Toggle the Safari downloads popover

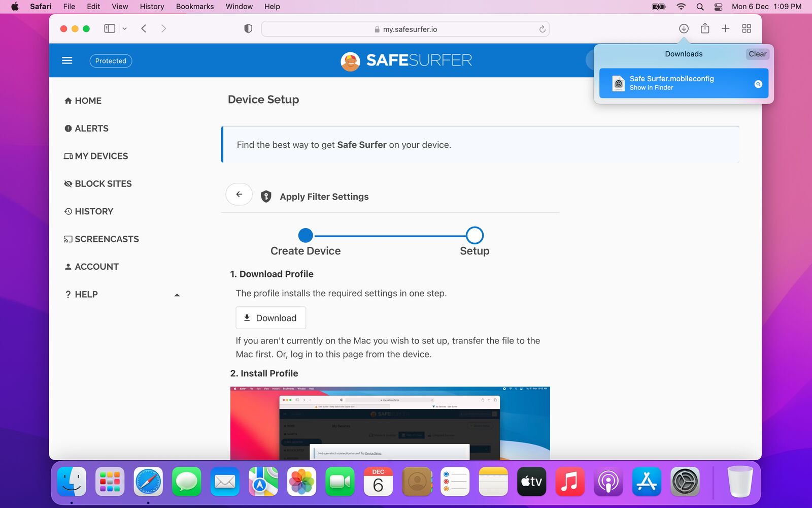click(x=684, y=28)
